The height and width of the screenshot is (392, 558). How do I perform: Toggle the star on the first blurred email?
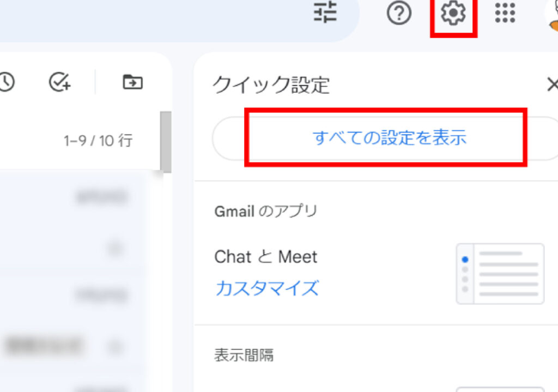[x=115, y=249]
